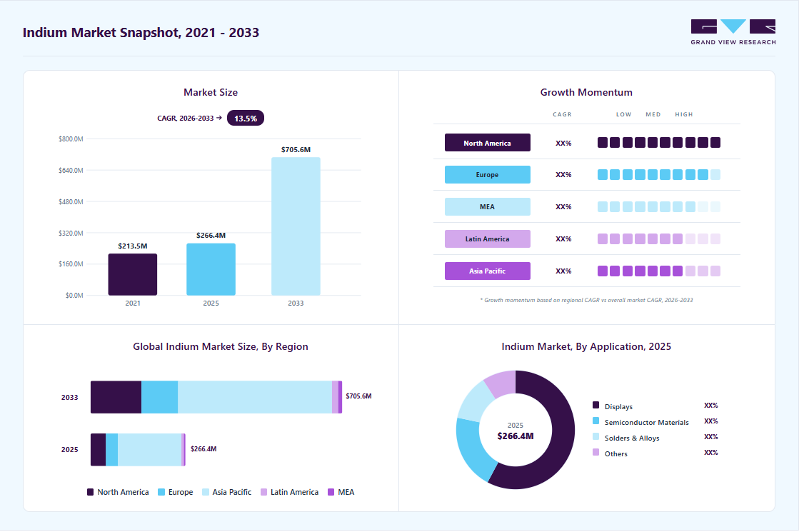Select the 2033 market size bar
Viewport: 799px width, 532px height.
point(296,226)
